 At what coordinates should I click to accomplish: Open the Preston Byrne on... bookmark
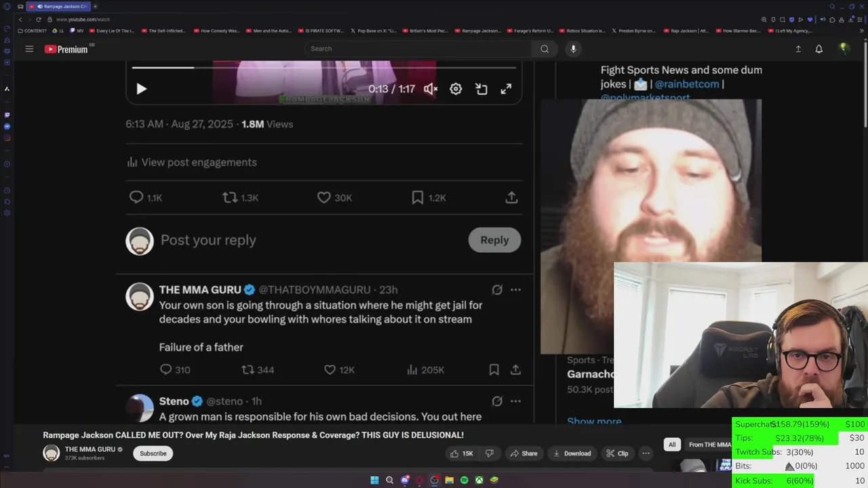coord(633,30)
